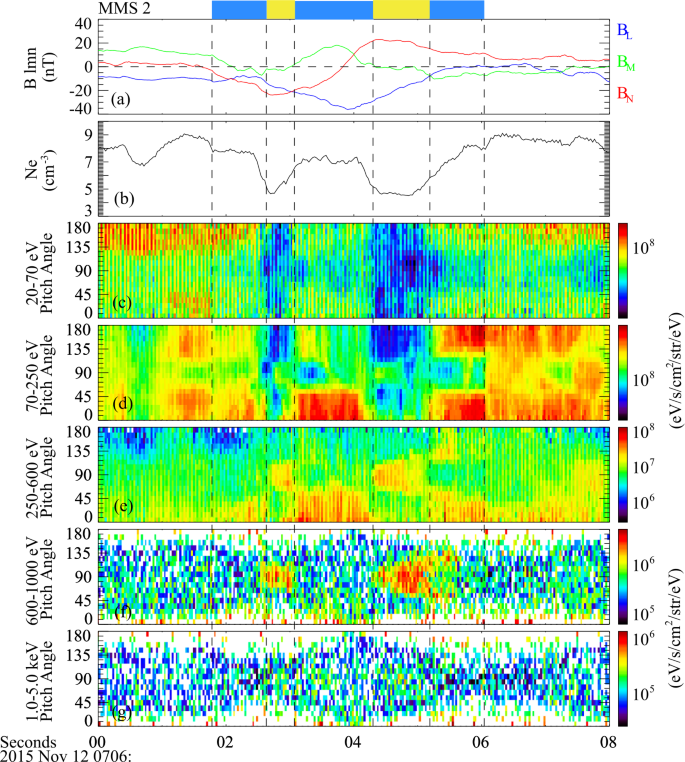Image resolution: width=685 pixels, height=762 pixels.
Task: Click the green B_M legend label
Action: pyautogui.click(x=626, y=62)
